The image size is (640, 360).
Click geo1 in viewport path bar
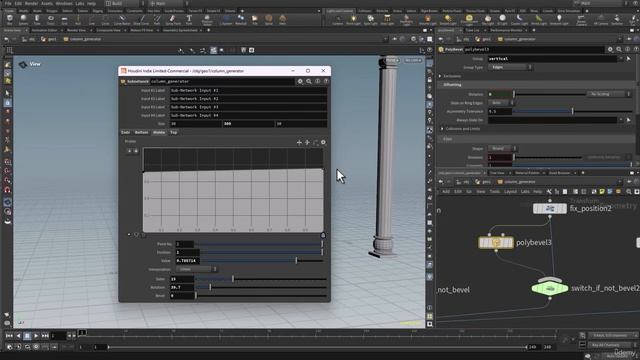click(x=49, y=39)
